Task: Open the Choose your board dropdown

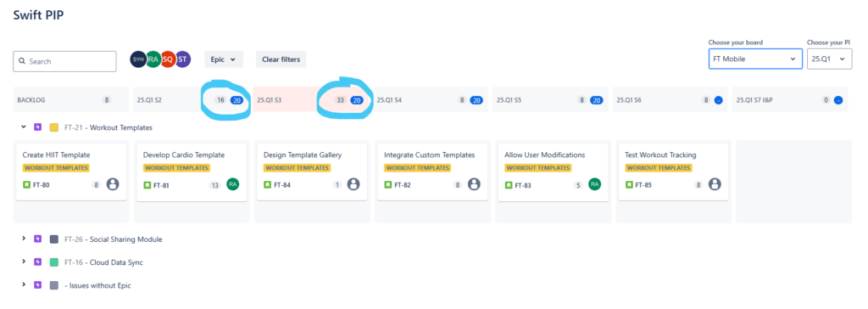Action: [755, 59]
